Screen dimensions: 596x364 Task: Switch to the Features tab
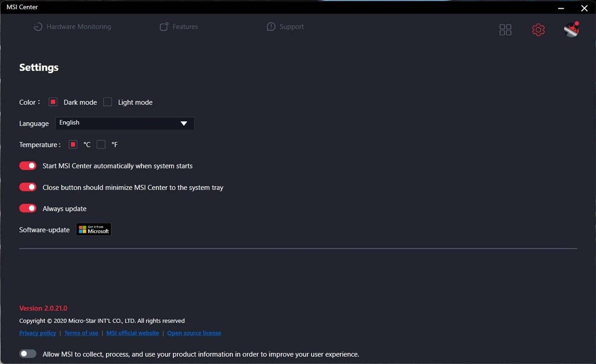point(179,27)
